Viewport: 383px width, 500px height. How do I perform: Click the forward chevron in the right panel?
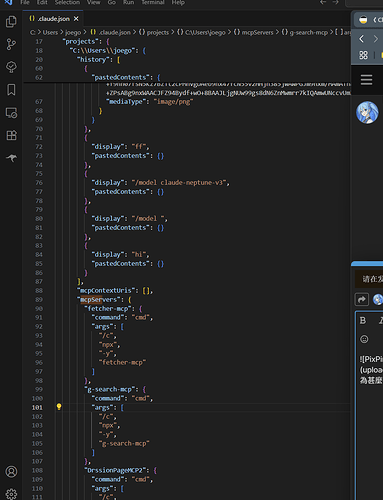[x=376, y=39]
